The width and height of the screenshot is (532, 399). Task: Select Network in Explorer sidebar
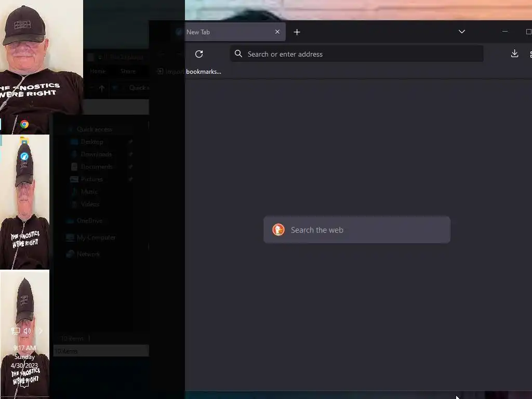88,254
